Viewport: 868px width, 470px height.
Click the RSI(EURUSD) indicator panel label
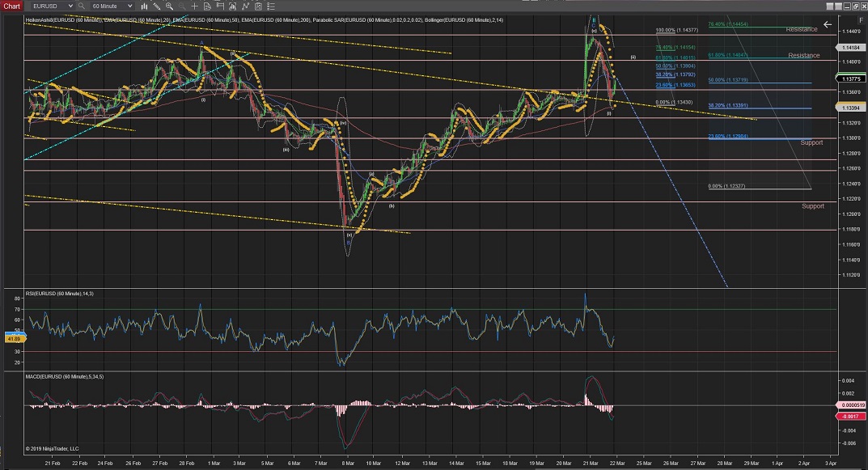61,292
